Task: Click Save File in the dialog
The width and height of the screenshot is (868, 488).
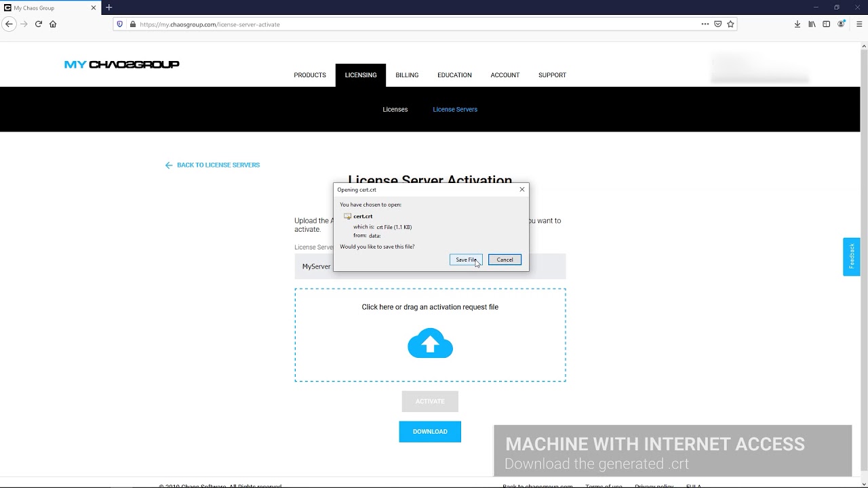Action: tap(466, 260)
